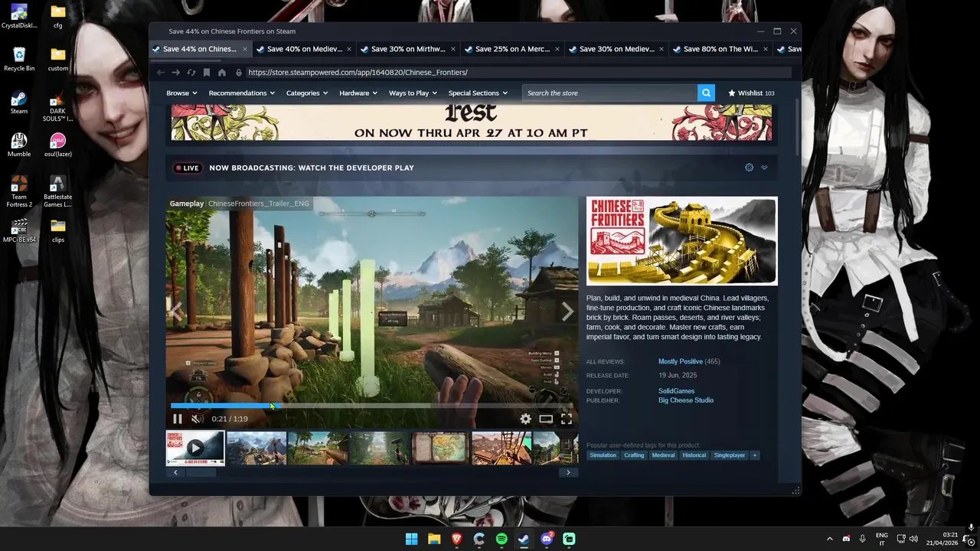Screen dimensions: 980x551
Task: Click the Historical tag
Action: pyautogui.click(x=694, y=455)
